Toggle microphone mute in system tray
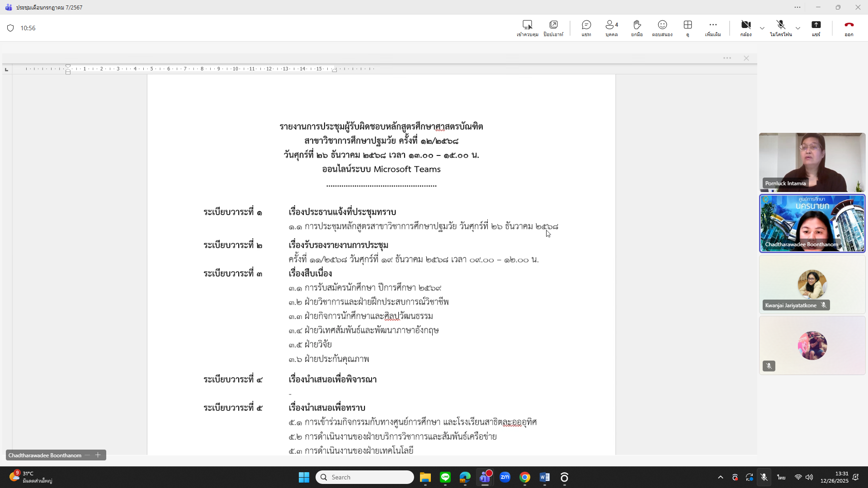 [764, 477]
